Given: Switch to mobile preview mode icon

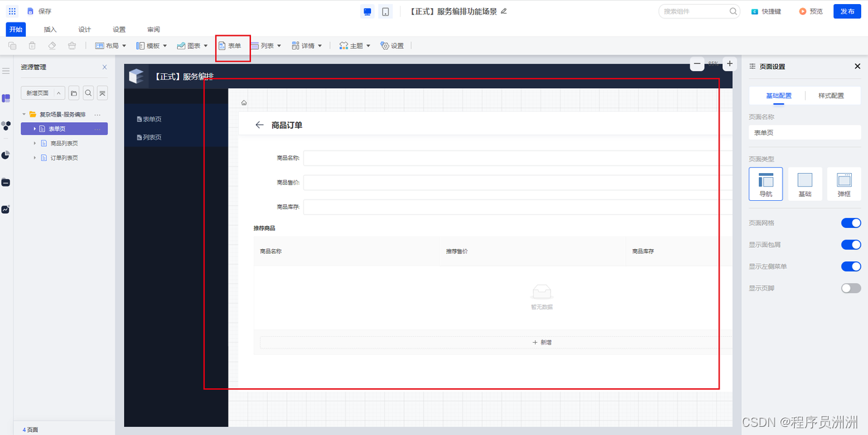Looking at the screenshot, I should coord(385,12).
